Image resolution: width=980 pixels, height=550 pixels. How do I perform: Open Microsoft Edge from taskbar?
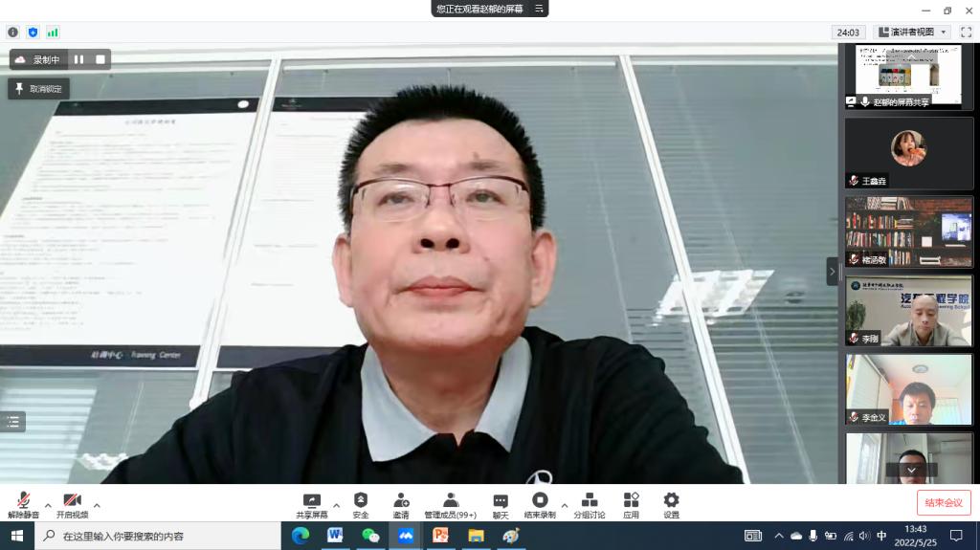click(301, 536)
